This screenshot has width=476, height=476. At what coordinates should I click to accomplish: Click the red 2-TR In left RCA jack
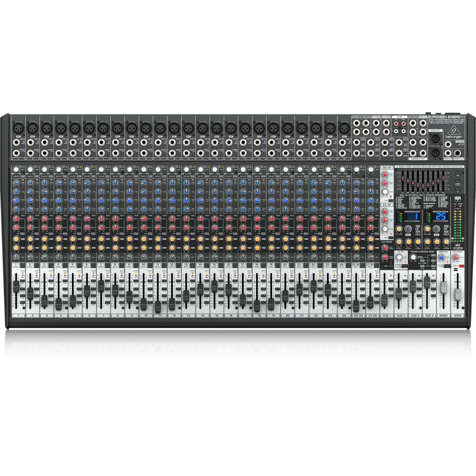[396, 124]
